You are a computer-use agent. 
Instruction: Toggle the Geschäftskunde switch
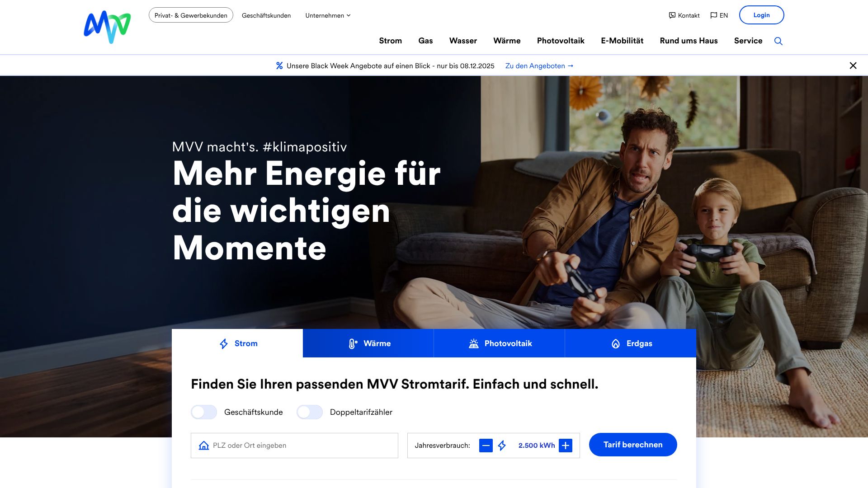point(204,412)
